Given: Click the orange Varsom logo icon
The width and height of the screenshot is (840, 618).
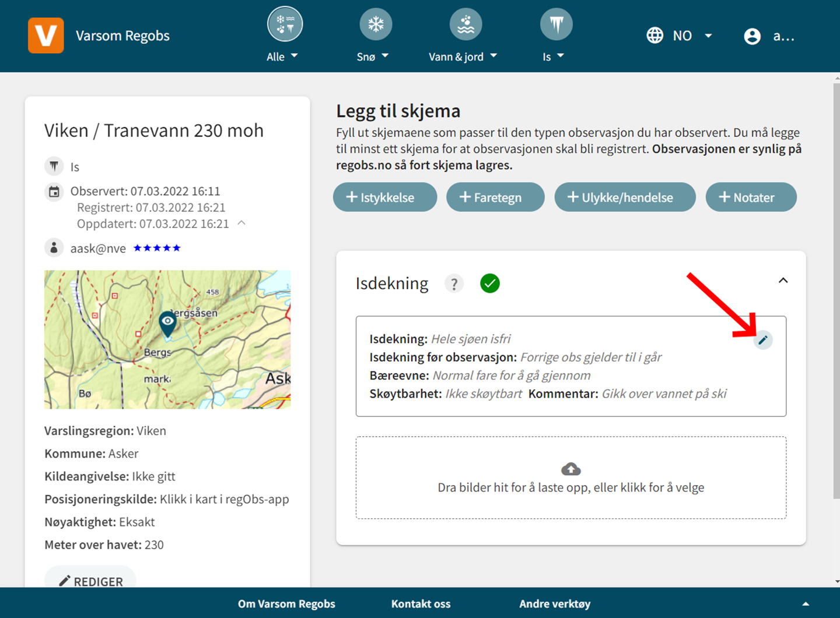Looking at the screenshot, I should 46,36.
